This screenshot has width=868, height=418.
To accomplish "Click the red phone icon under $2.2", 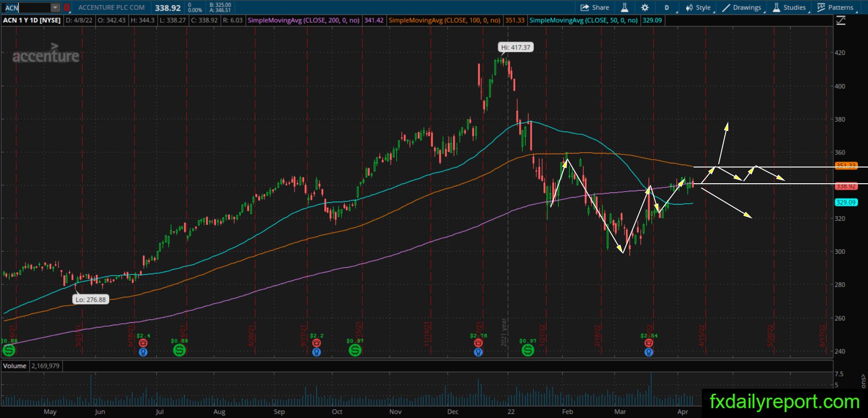I will coord(316,343).
